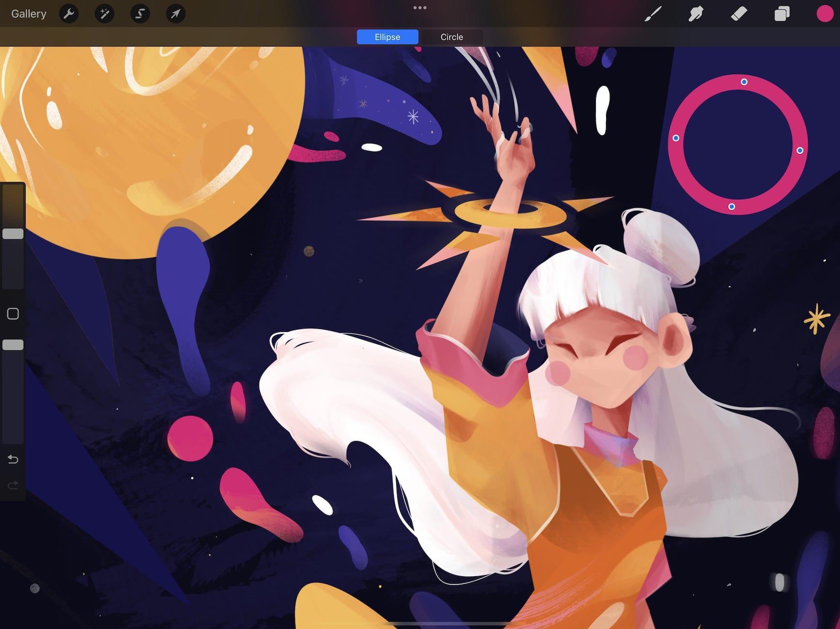The height and width of the screenshot is (629, 840).
Task: Activate the Transform arrow tool
Action: [x=175, y=14]
